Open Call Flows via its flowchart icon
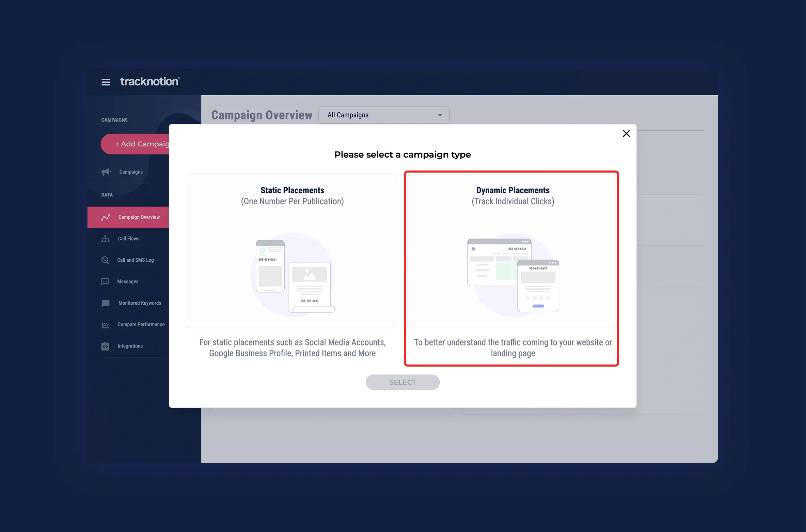 click(x=105, y=239)
